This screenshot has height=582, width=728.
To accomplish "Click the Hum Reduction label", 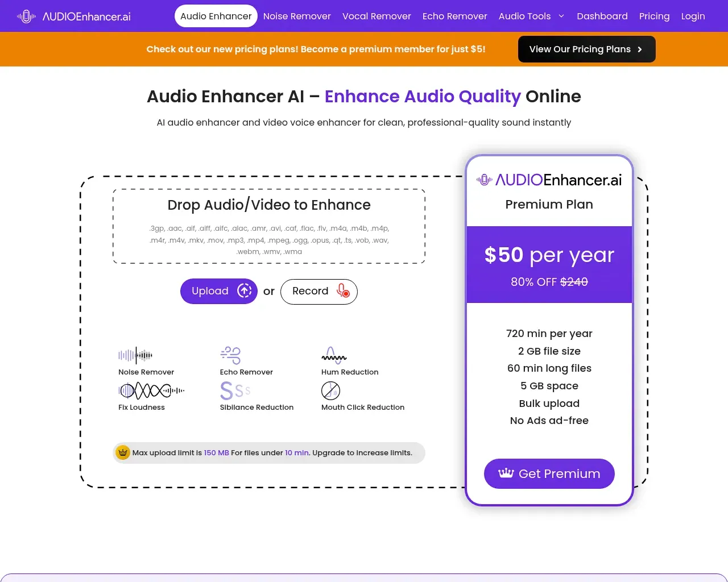I will (x=350, y=372).
